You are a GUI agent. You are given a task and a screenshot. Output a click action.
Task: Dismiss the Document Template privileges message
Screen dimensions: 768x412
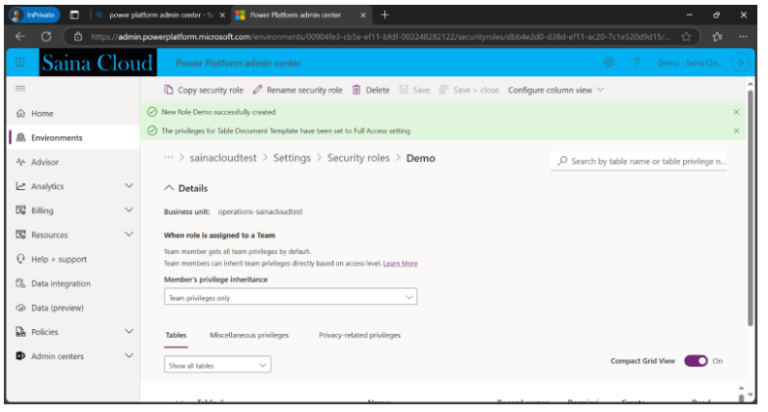tap(736, 131)
